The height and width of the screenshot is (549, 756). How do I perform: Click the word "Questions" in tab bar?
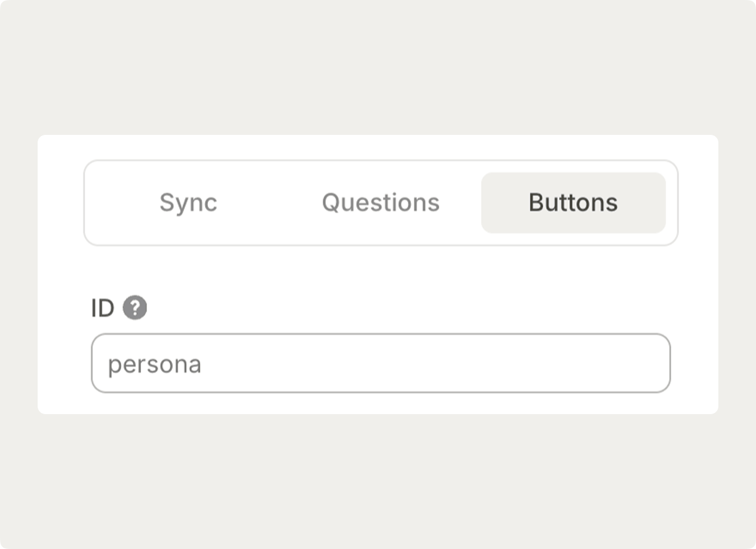point(381,202)
